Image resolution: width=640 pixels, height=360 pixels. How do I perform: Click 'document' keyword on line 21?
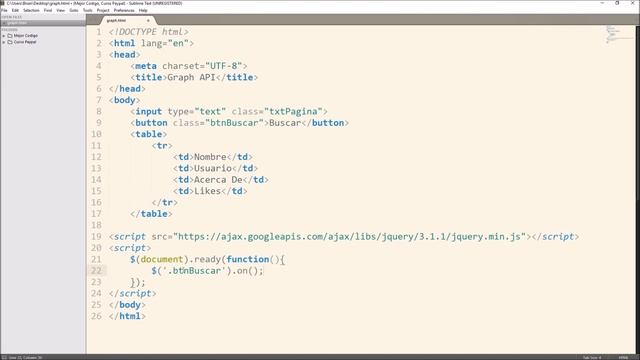(162, 260)
